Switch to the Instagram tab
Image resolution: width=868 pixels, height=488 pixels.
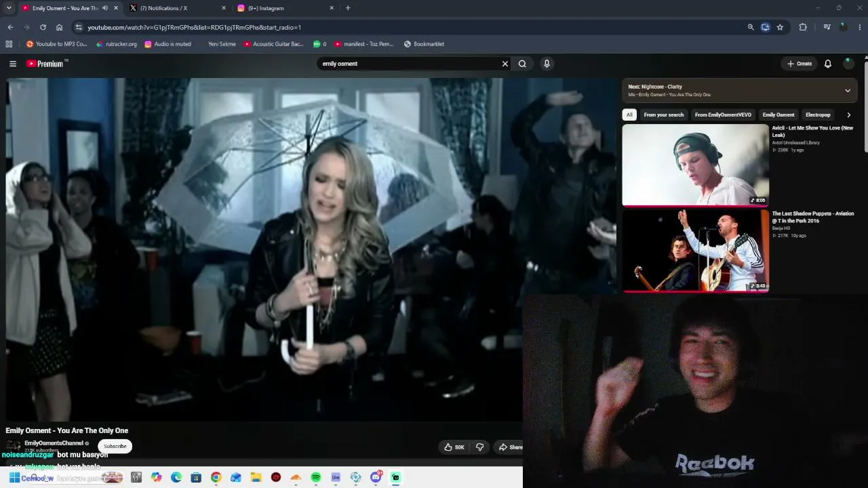tap(283, 8)
